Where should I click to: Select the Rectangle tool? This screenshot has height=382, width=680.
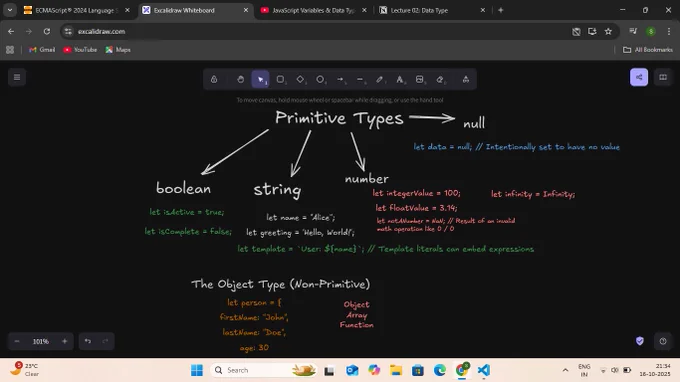click(x=280, y=79)
